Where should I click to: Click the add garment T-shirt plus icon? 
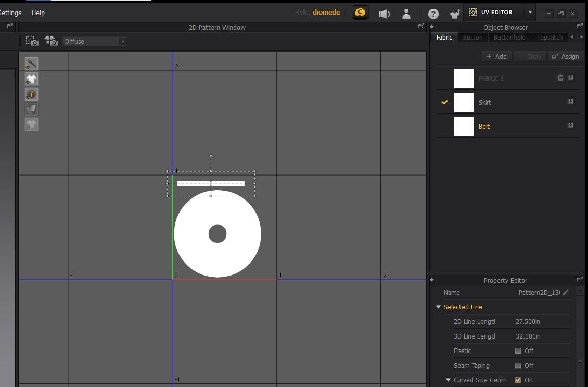tap(455, 14)
